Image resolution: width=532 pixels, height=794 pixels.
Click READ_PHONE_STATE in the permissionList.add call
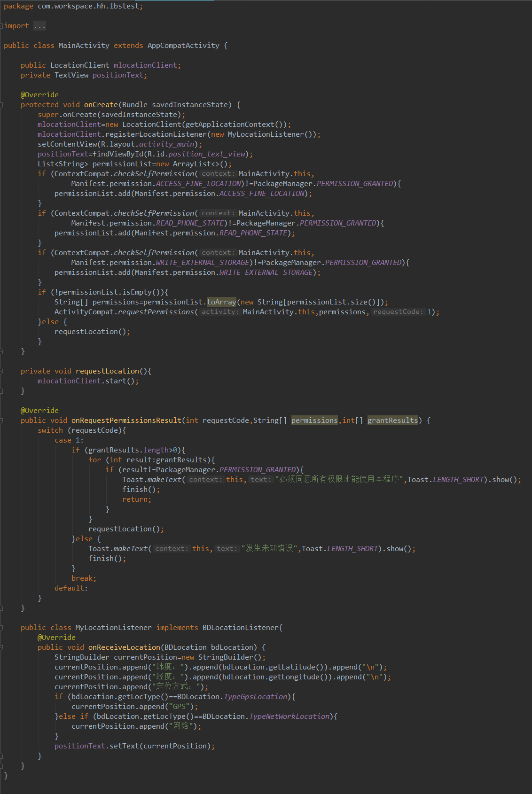pyautogui.click(x=253, y=233)
